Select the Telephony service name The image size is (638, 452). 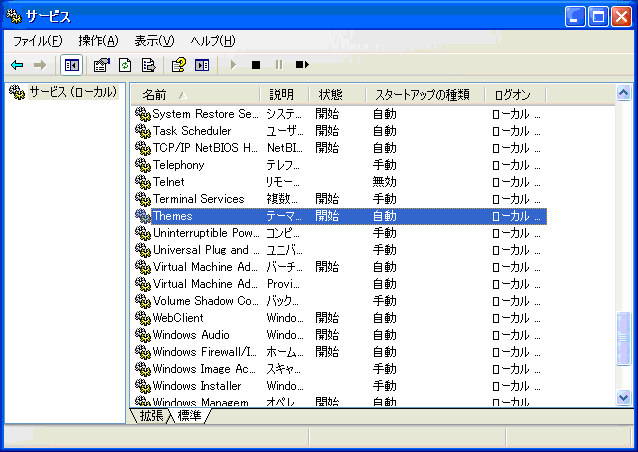178,165
